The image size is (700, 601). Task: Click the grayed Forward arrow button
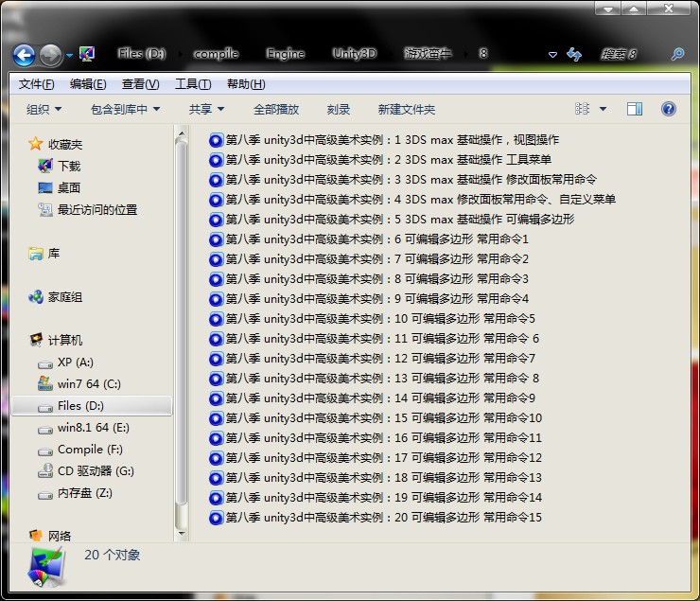[50, 55]
